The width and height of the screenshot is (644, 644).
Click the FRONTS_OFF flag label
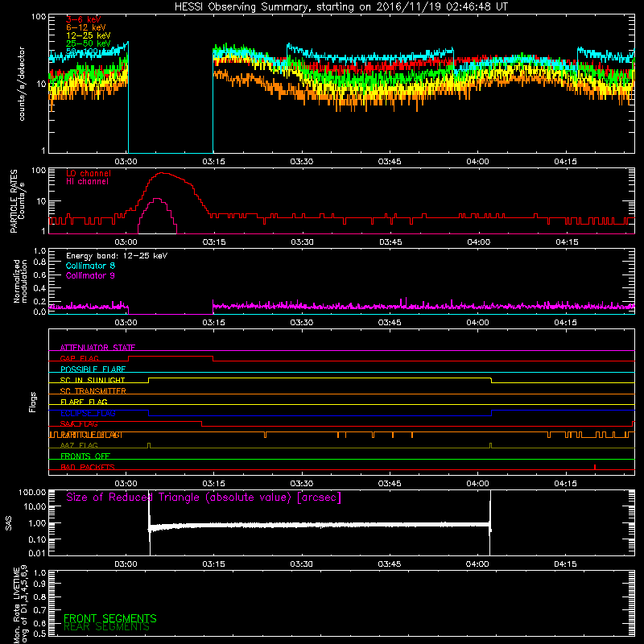click(85, 456)
